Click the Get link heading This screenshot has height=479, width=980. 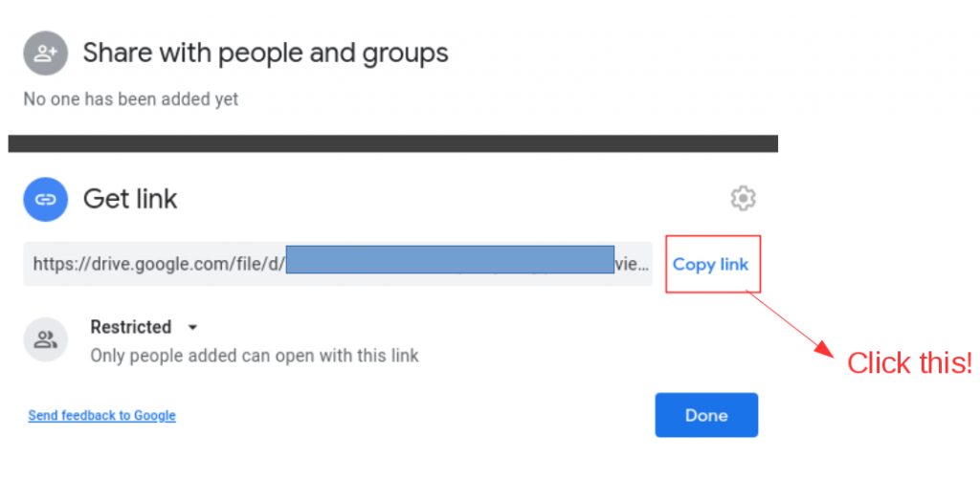130,199
